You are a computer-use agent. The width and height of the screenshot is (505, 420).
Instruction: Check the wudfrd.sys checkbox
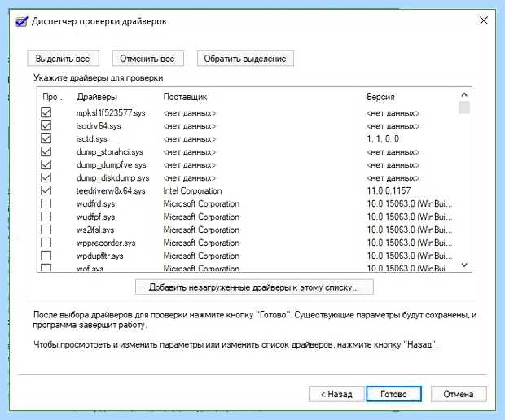46,203
